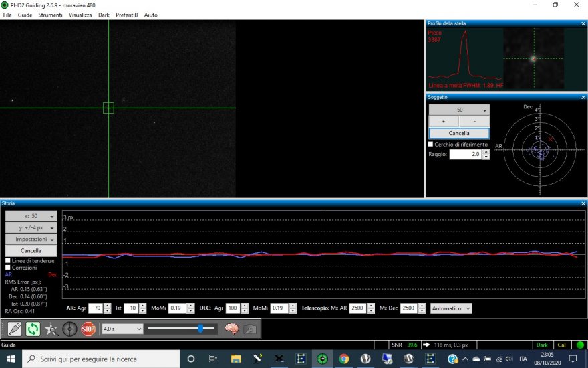Close the Soggetto panel

[583, 97]
